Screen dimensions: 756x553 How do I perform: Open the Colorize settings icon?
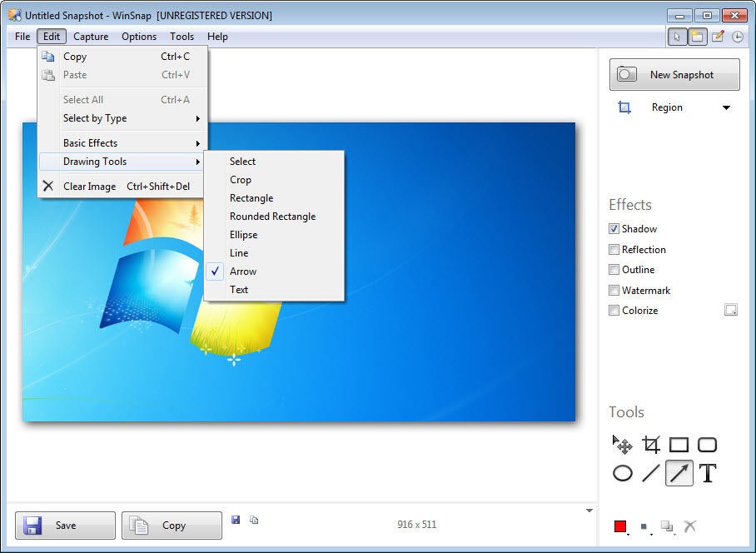point(731,310)
